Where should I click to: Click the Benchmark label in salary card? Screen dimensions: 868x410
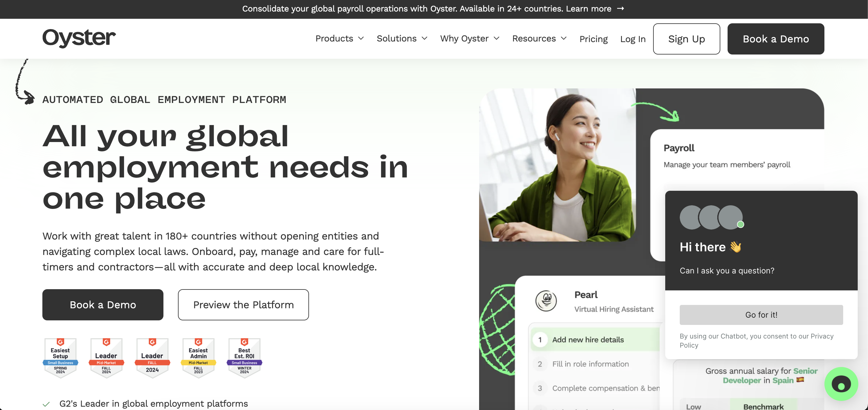point(763,406)
